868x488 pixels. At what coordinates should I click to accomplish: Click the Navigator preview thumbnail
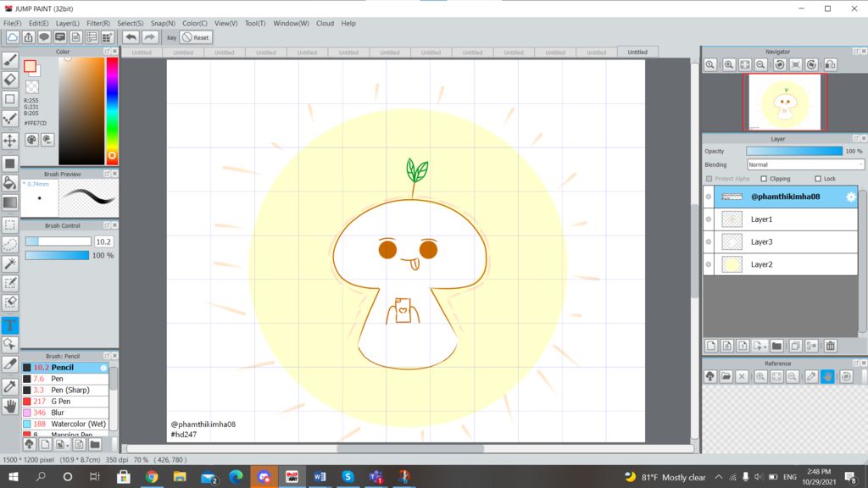coord(785,103)
